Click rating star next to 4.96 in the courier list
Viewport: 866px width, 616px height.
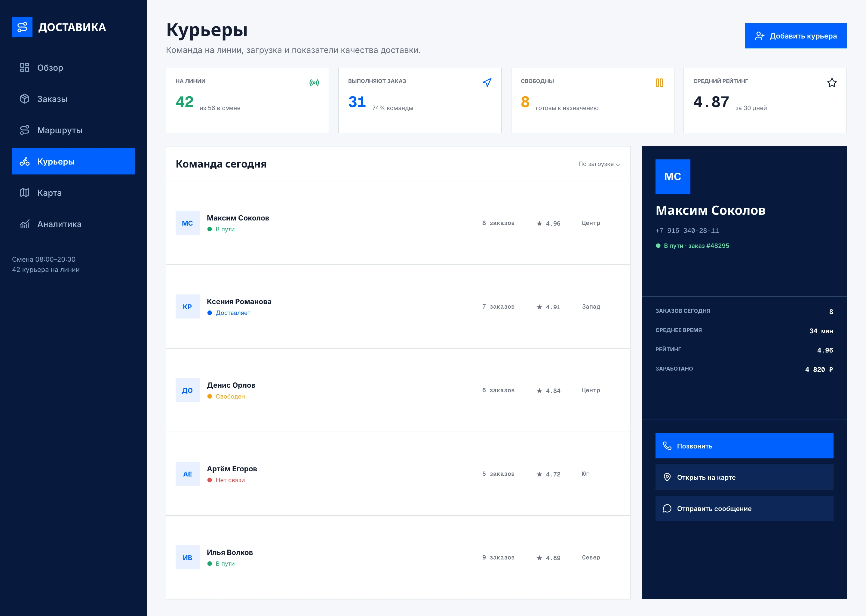(539, 223)
